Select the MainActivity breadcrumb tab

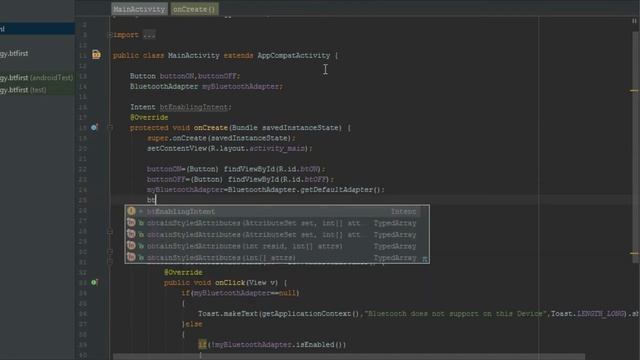[140, 9]
